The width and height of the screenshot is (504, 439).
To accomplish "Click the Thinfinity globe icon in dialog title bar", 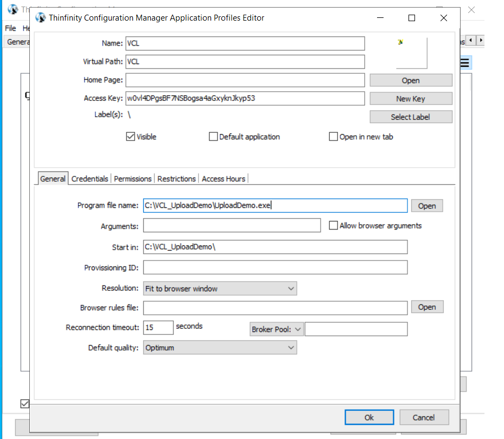I will click(41, 18).
